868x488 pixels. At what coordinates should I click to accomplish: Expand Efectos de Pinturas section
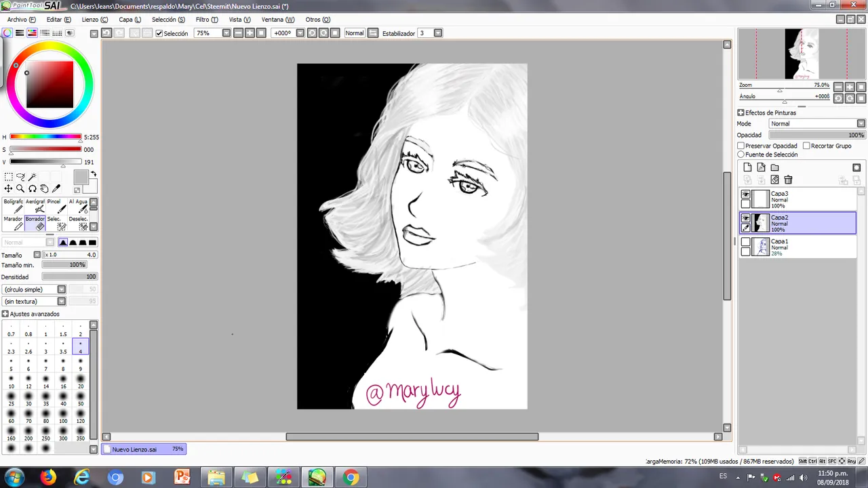click(x=741, y=113)
